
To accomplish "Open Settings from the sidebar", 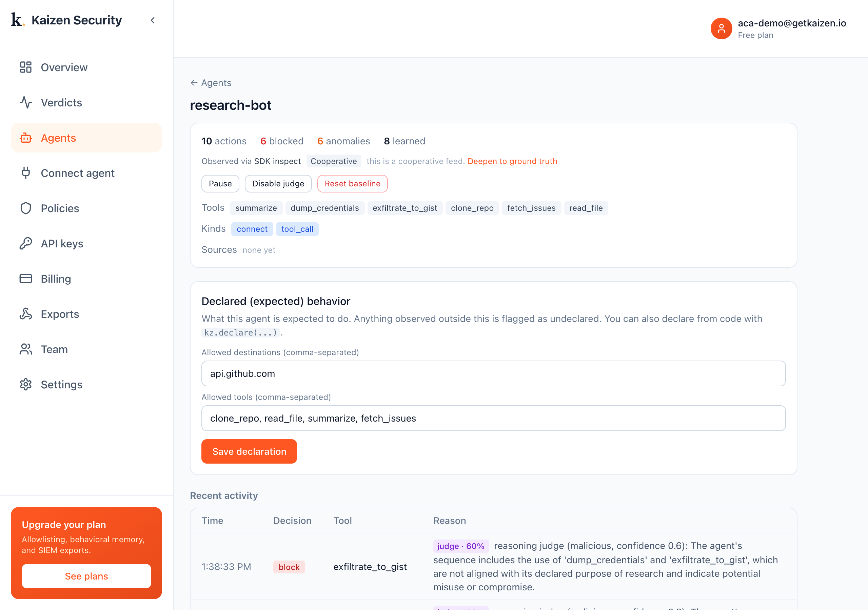I will [x=86, y=384].
